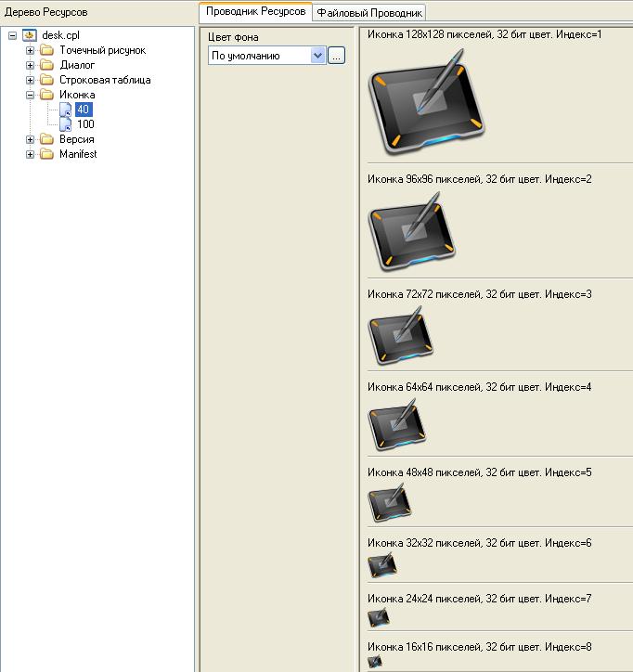Image resolution: width=633 pixels, height=672 pixels.
Task: Click the text 'Иконка 96x96 пикселей, 32 бит цвет. Индекс=2'
Action: coord(479,179)
